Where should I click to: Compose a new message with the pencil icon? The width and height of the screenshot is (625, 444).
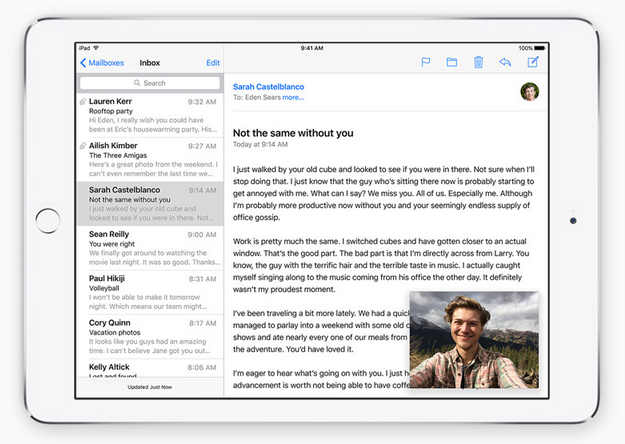533,62
